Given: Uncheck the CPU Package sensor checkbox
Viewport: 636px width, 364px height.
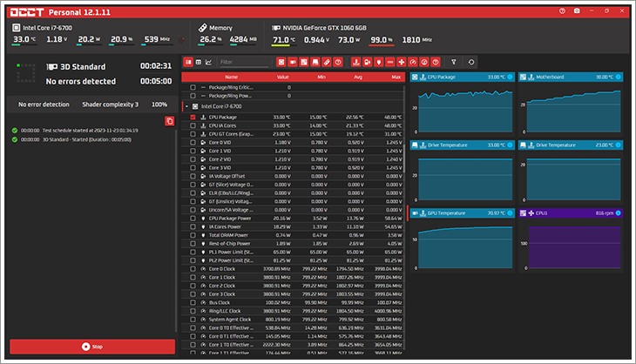Looking at the screenshot, I should 193,118.
